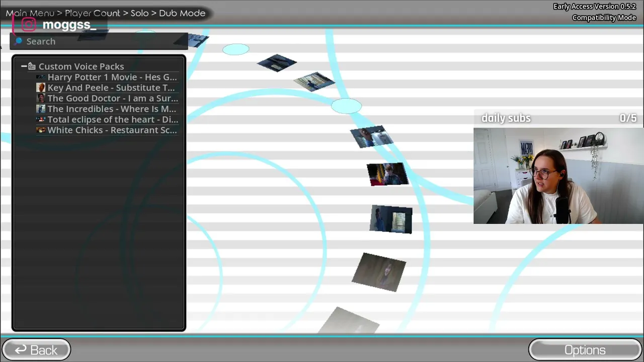Select 'Total eclipse of the heart - Di...' row

[107, 119]
